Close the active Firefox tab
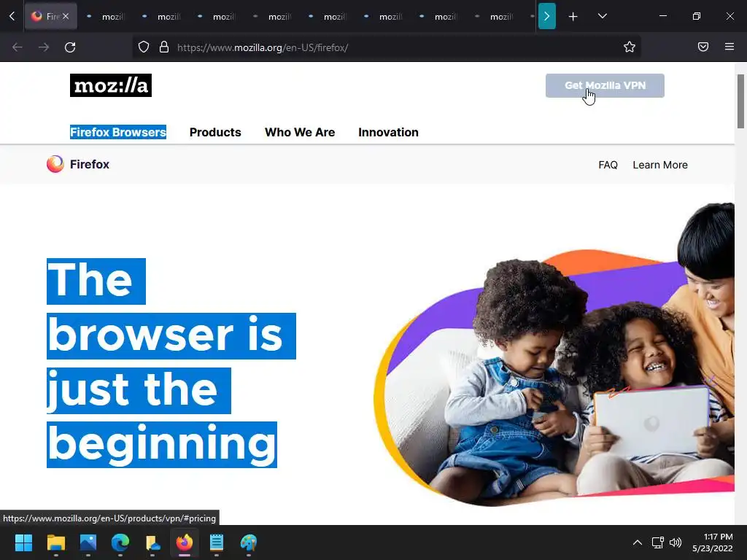This screenshot has width=747, height=560. point(66,16)
